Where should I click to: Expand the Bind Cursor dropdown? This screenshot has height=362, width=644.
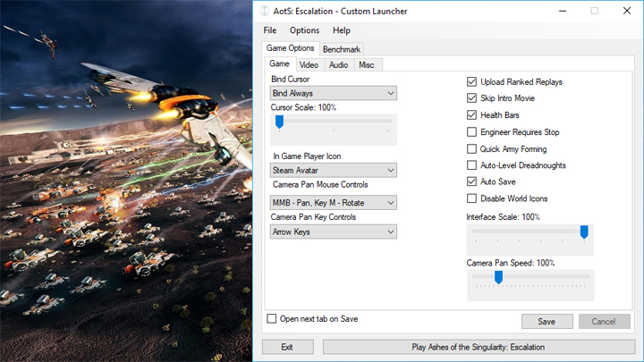click(333, 93)
